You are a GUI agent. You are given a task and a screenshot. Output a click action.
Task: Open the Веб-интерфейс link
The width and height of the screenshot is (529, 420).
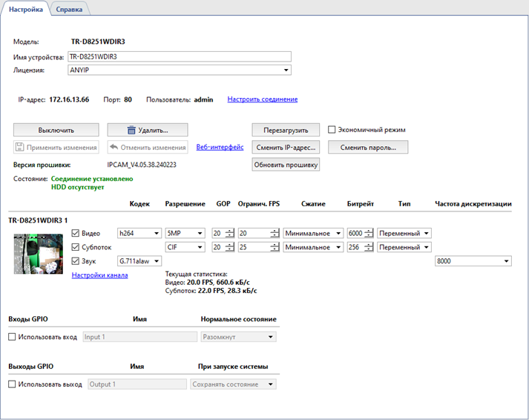[x=220, y=147]
